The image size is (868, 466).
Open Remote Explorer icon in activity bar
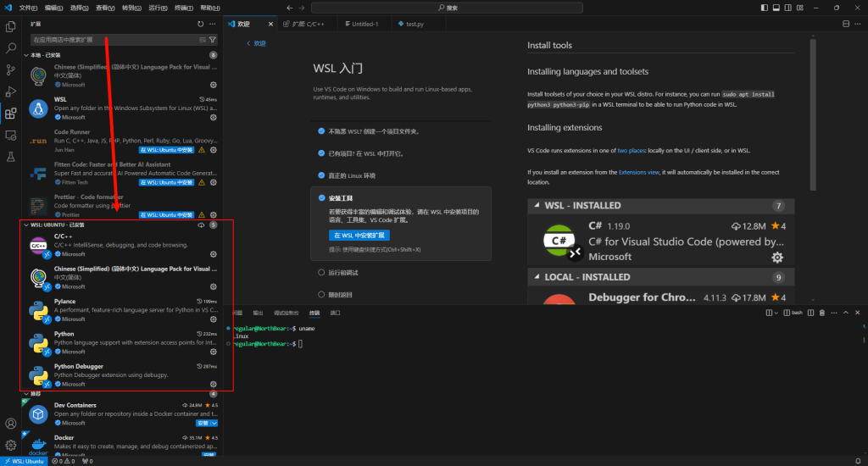pos(11,135)
